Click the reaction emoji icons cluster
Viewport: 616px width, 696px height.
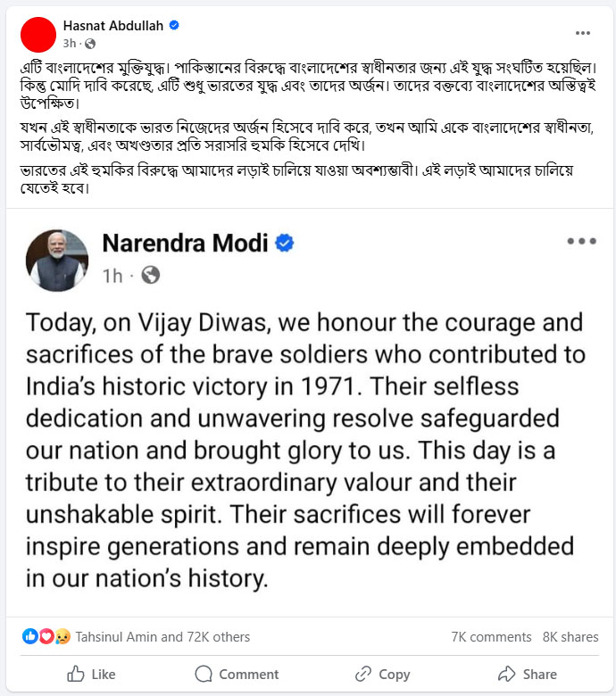pos(46,636)
